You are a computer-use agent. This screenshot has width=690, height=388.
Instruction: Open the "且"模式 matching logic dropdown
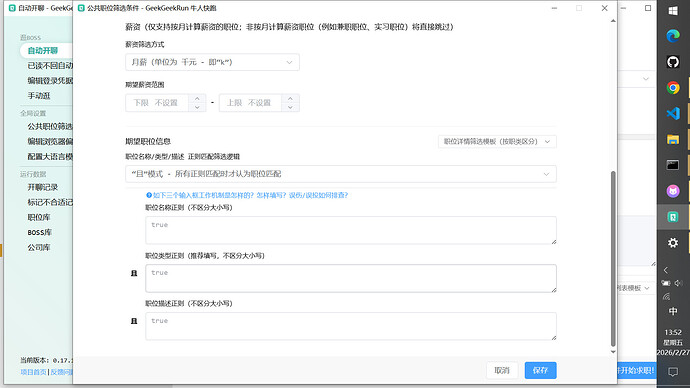341,174
